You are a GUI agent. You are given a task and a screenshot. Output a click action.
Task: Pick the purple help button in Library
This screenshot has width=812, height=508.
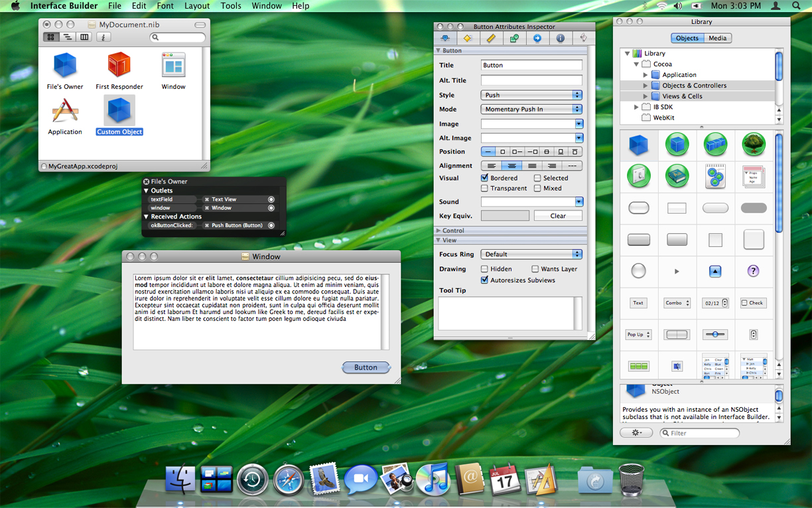tap(753, 271)
